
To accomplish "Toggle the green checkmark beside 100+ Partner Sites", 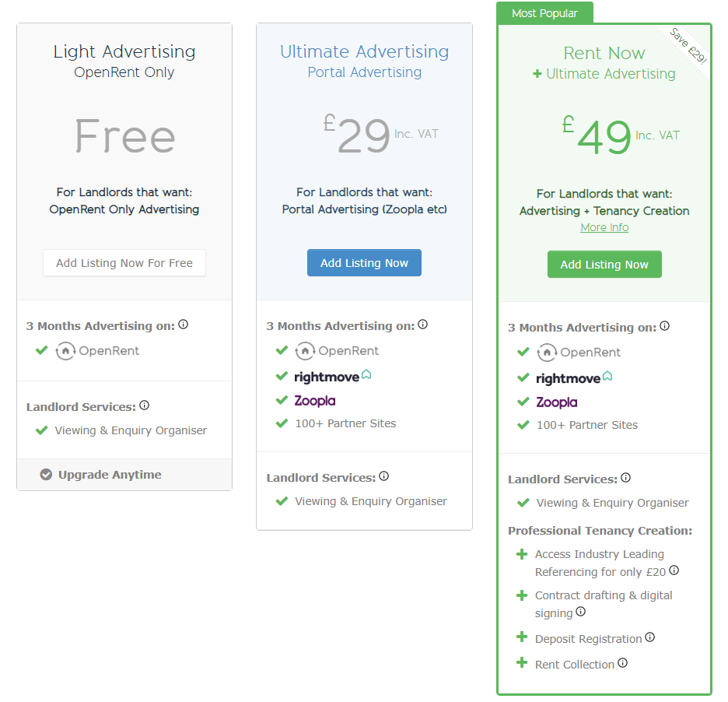I will (282, 424).
